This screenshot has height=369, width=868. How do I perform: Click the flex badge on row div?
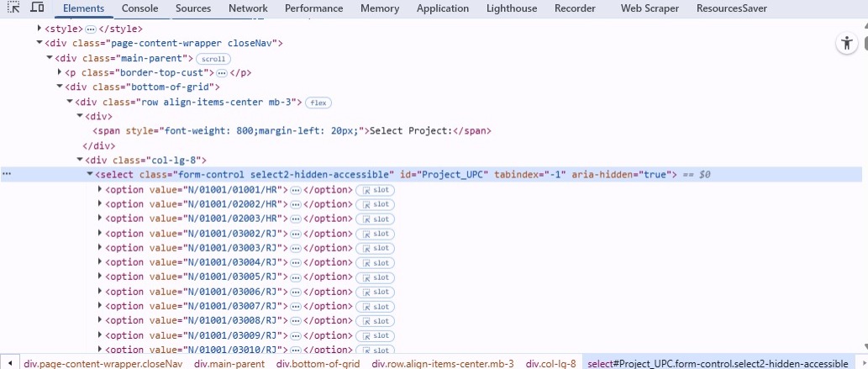click(x=318, y=103)
